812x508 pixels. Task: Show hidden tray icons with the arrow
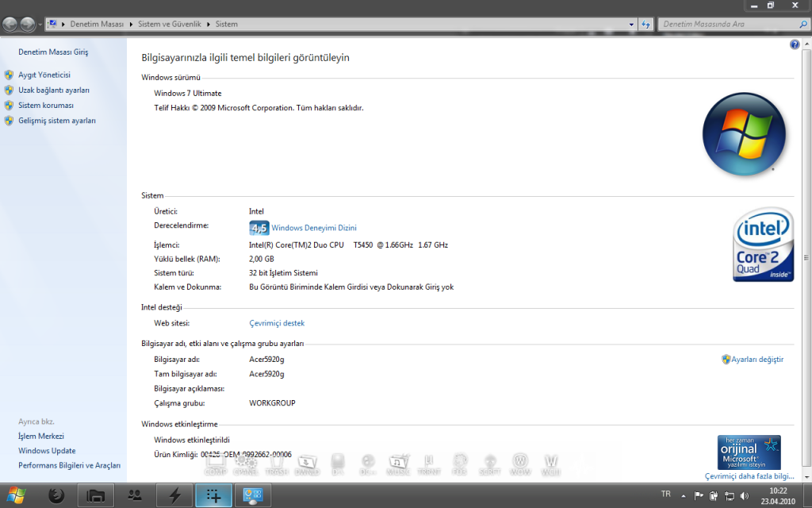(683, 496)
